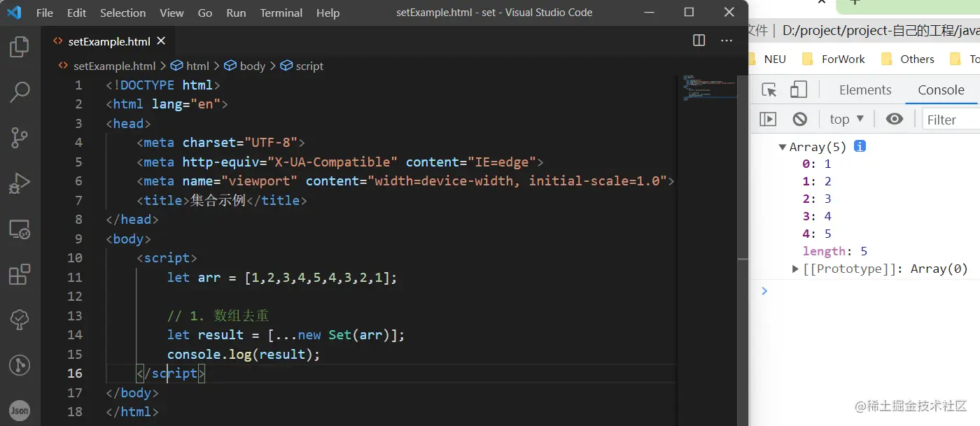Click the 'length: 5' console property

[x=835, y=251]
